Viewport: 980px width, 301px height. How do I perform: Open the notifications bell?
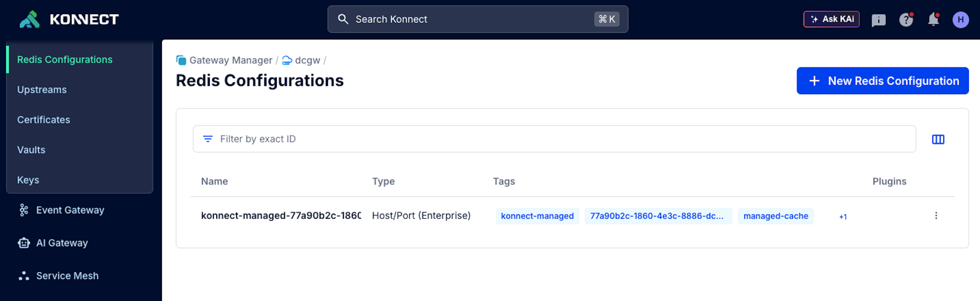click(933, 19)
